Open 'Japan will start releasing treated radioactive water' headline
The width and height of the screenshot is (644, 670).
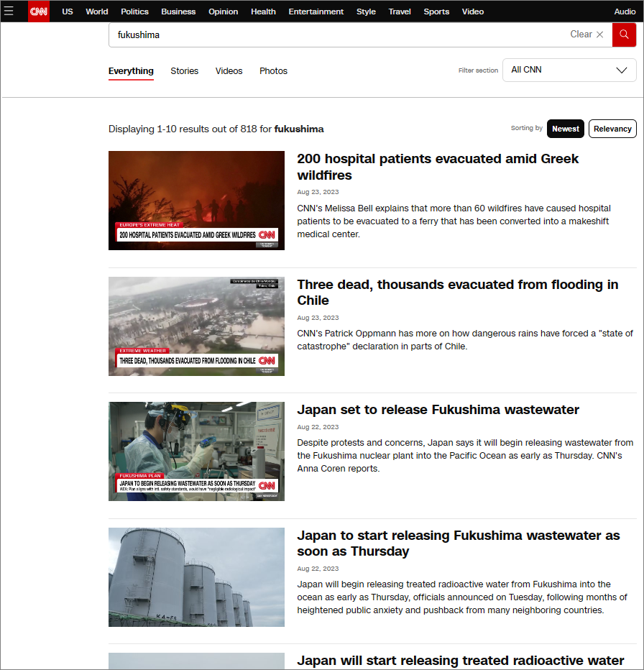tap(461, 660)
